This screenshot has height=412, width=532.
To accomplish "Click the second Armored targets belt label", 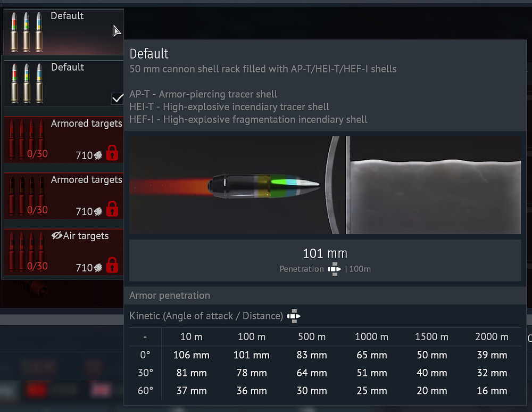I will click(x=86, y=179).
